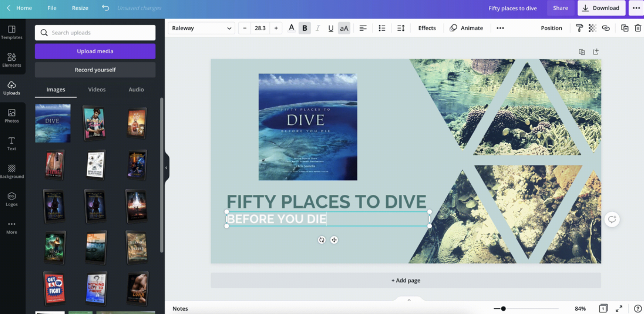644x314 pixels.
Task: Open the Effects panel
Action: pyautogui.click(x=427, y=28)
